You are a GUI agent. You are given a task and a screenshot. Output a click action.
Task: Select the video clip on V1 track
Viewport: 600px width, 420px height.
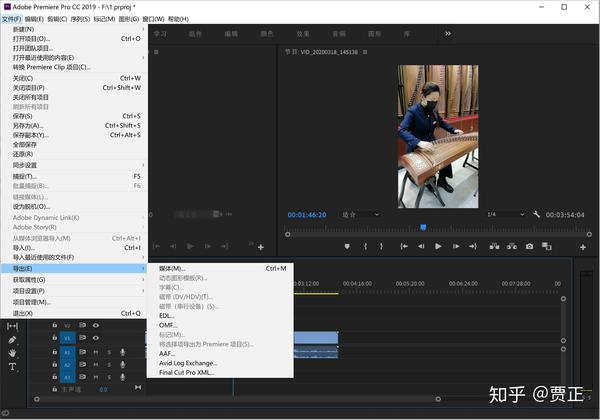[x=316, y=338]
